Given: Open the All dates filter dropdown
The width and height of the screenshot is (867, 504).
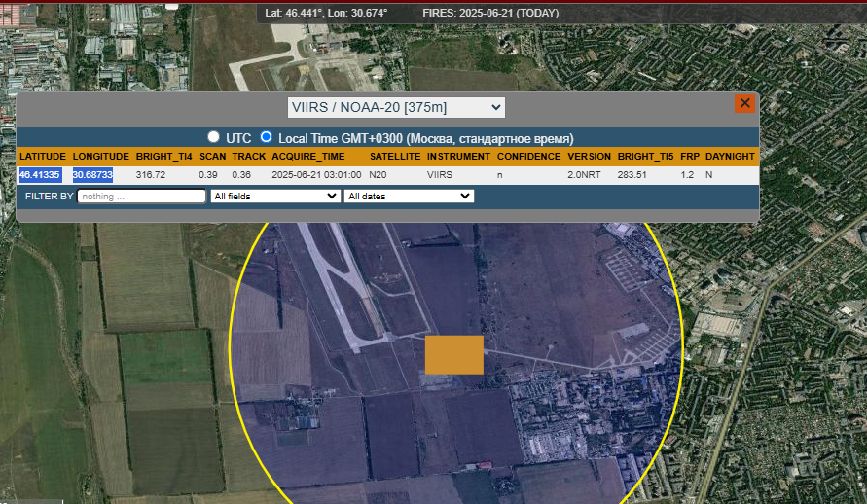Looking at the screenshot, I should pyautogui.click(x=409, y=197).
